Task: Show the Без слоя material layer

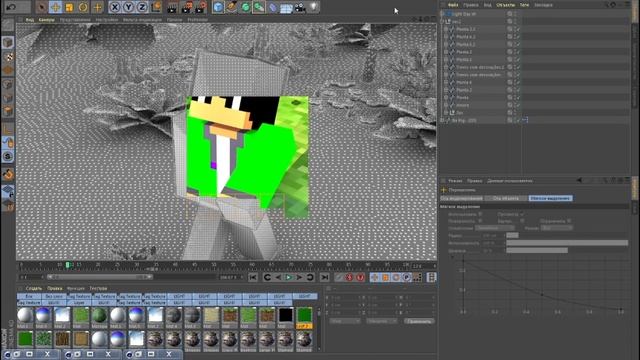Action: 54,296
